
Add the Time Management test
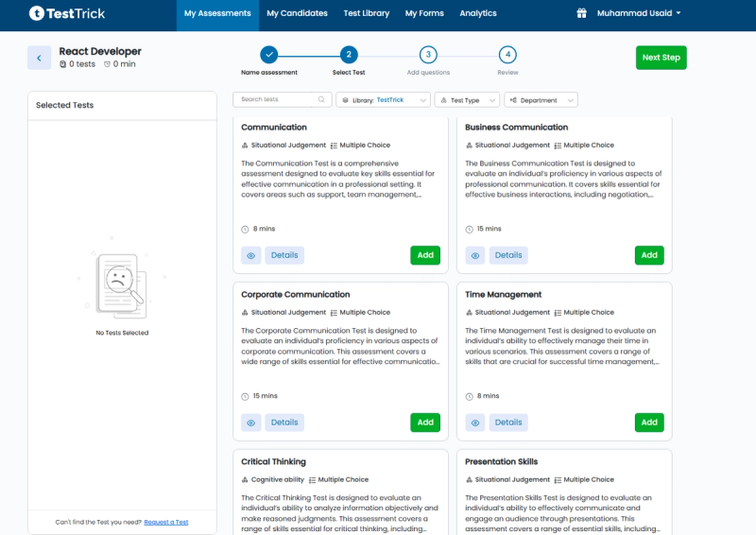tap(649, 423)
